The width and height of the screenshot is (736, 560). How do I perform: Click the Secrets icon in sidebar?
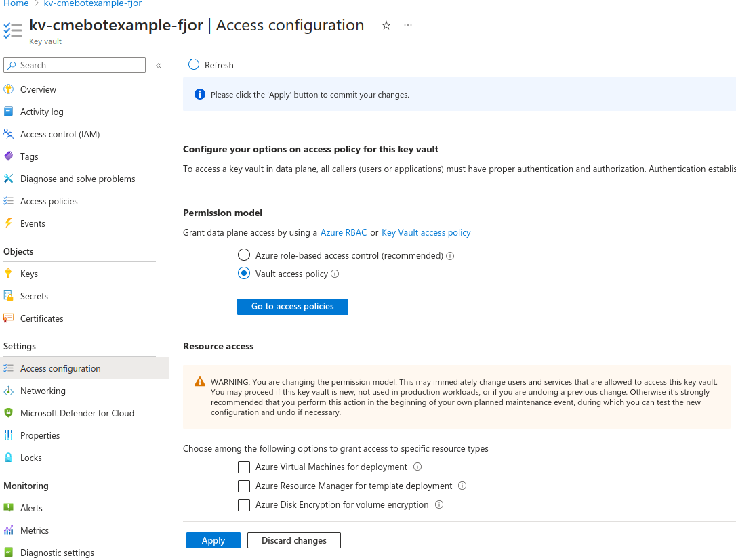8,296
